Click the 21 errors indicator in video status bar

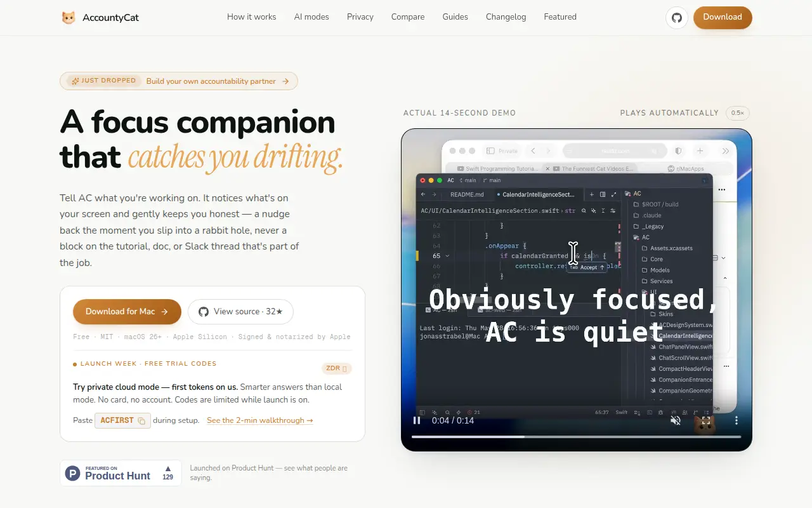tap(474, 412)
